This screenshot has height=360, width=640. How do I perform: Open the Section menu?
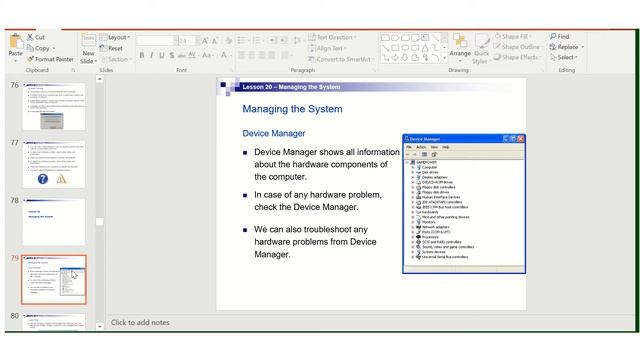click(116, 59)
